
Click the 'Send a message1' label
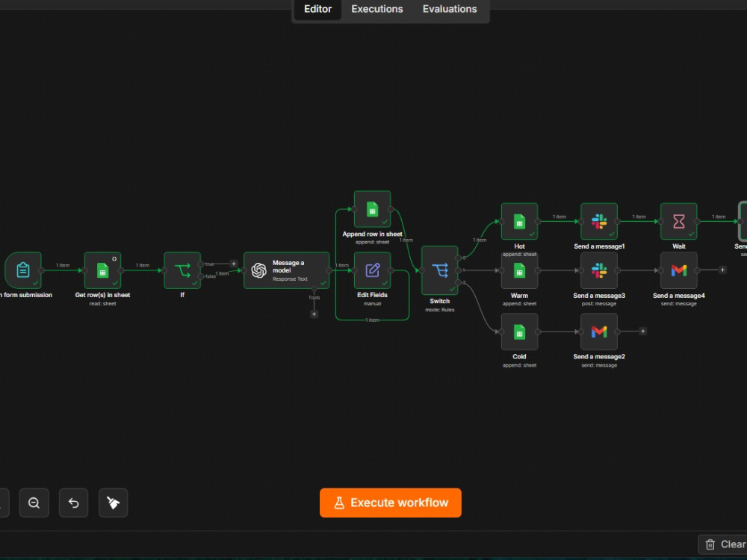click(x=599, y=246)
